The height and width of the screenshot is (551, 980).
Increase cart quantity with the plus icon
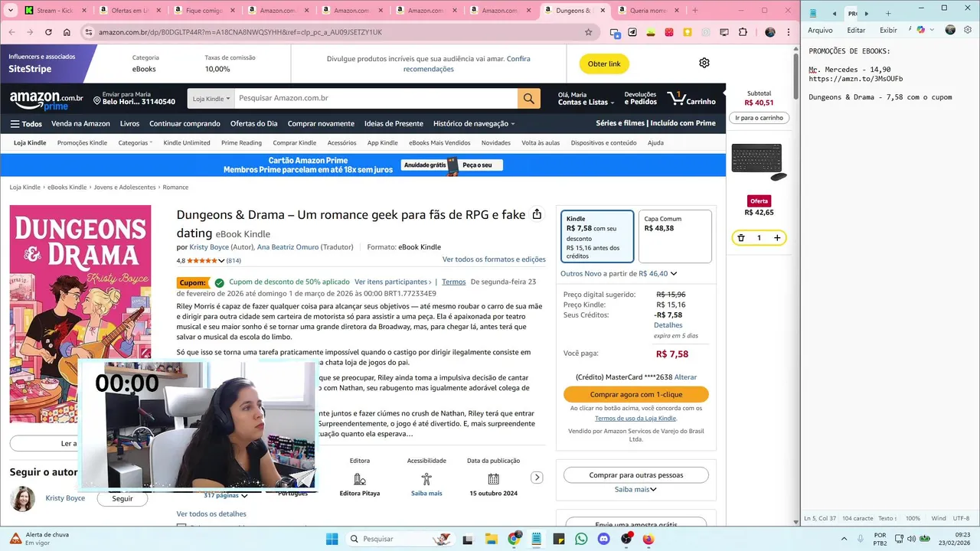click(777, 238)
